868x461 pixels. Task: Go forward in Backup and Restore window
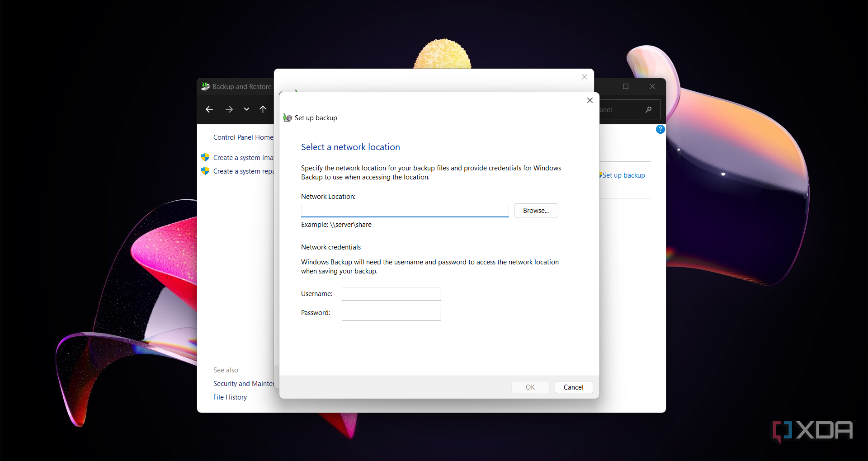tap(229, 109)
